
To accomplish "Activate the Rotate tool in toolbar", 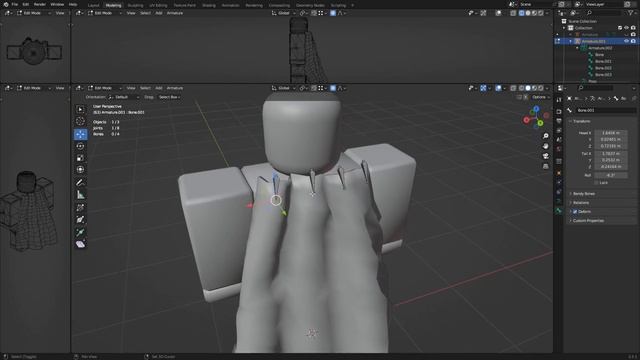I will pos(80,146).
